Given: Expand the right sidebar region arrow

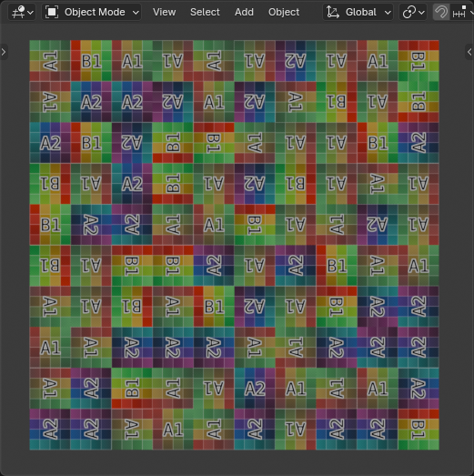Looking at the screenshot, I should click(469, 52).
